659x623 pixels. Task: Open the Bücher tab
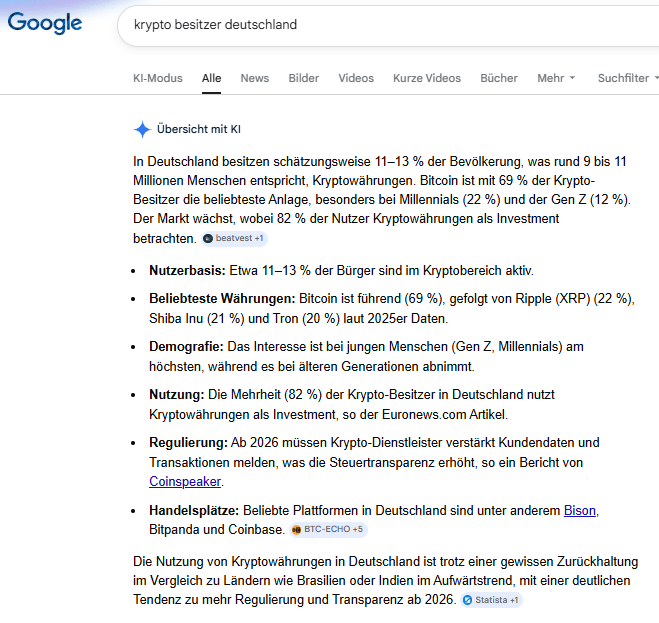[499, 78]
